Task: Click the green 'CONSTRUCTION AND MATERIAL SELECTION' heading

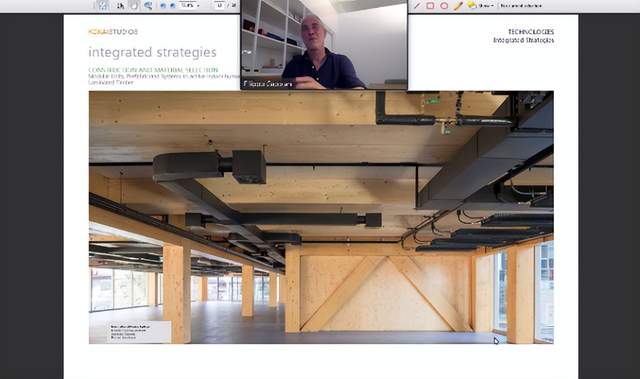Action: [153, 70]
